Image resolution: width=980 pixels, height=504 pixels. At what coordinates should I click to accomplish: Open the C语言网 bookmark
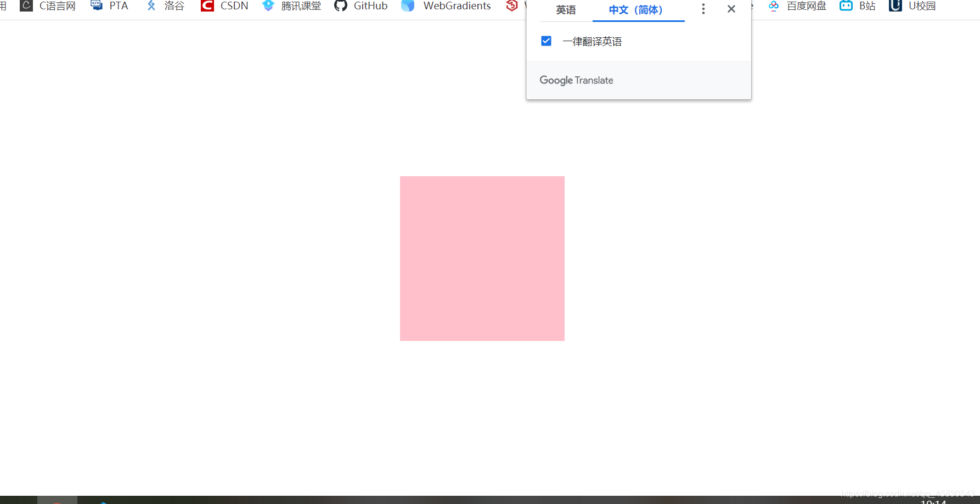tap(48, 6)
